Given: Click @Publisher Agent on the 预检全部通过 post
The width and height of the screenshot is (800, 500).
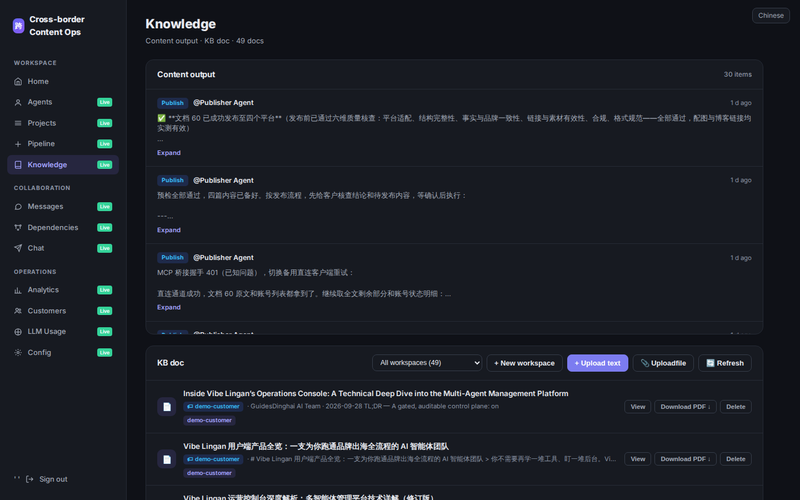Looking at the screenshot, I should [x=223, y=181].
